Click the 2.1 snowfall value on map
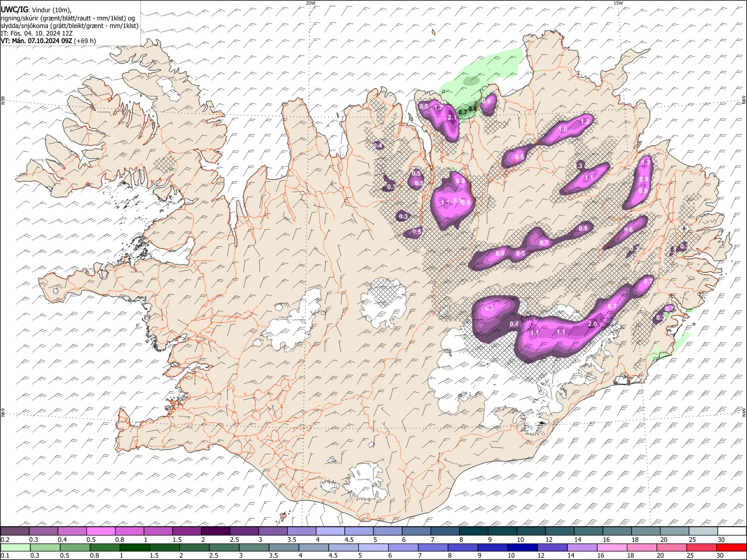The width and height of the screenshot is (747, 560). (452, 118)
